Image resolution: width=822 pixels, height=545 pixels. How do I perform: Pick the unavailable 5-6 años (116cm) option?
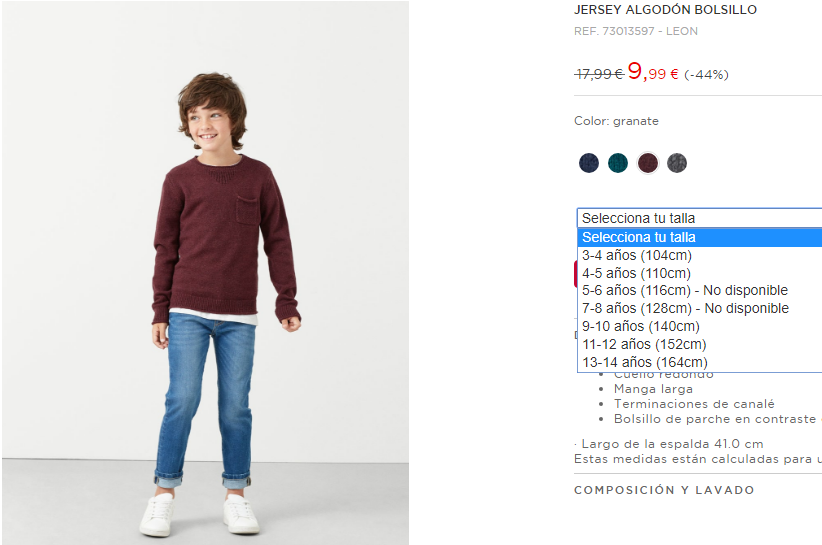(x=699, y=290)
